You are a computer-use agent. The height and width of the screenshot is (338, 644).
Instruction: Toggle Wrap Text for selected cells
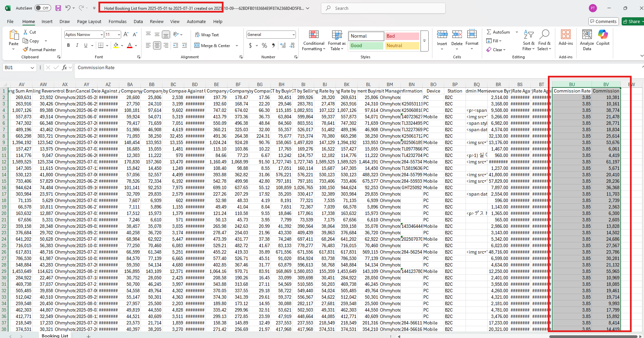pyautogui.click(x=207, y=35)
